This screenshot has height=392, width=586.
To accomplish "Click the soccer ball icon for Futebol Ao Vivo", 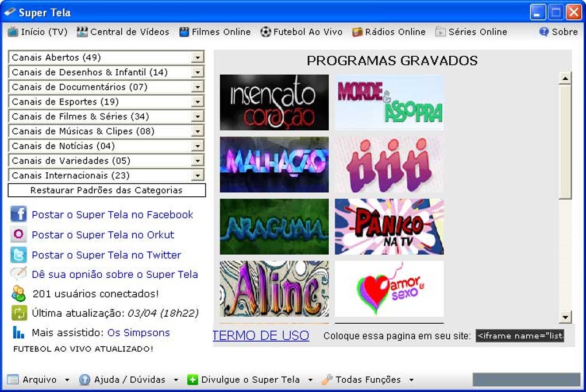I will point(265,32).
